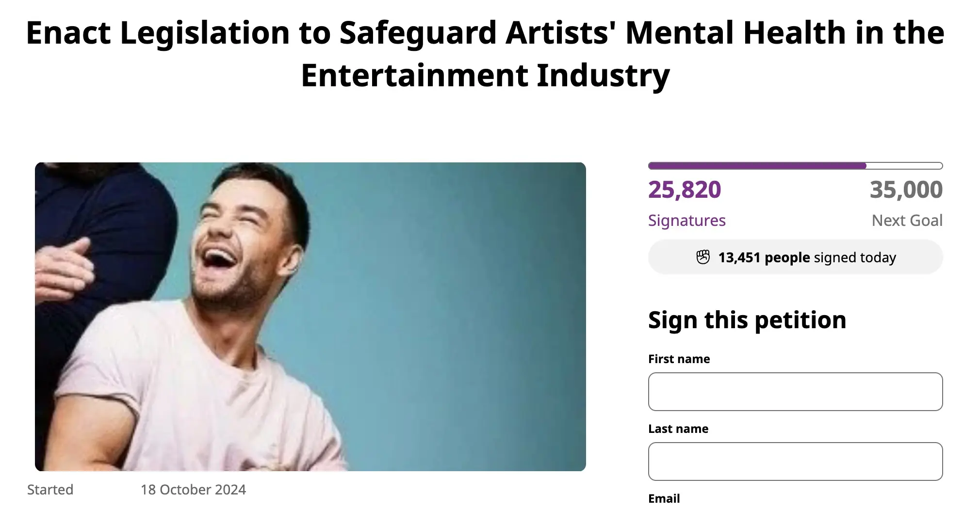
Task: Select the purple 'Signatures' label
Action: coord(686,221)
